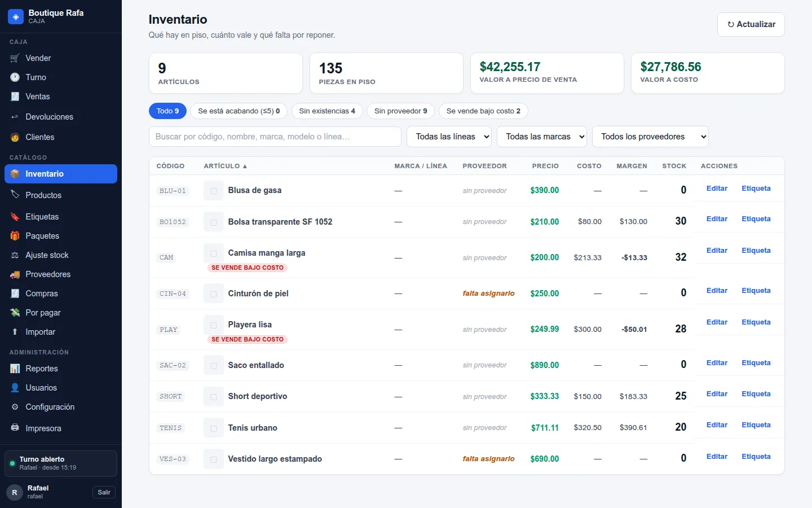This screenshot has height=508, width=812.
Task: Click the SAC-02 product code
Action: (x=173, y=365)
